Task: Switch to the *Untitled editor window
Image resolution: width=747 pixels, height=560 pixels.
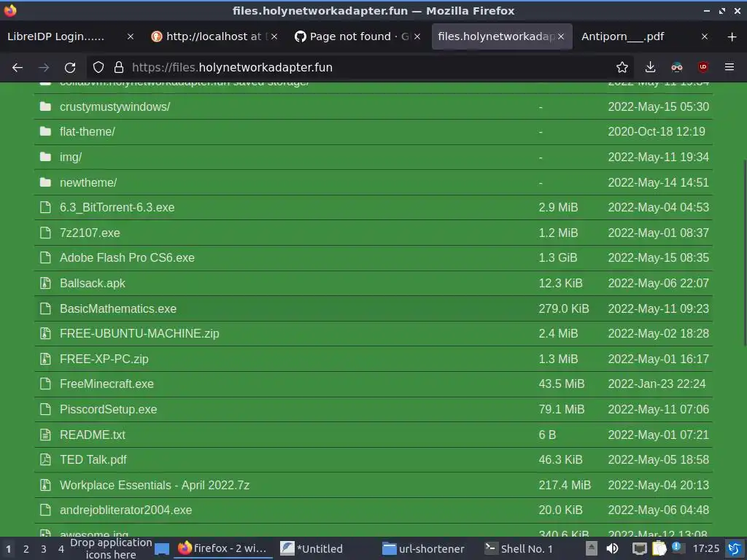Action: (311, 548)
